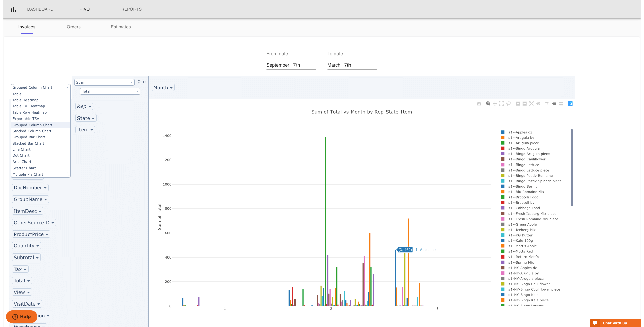Image resolution: width=644 pixels, height=327 pixels.
Task: Choose Exportable TSV option
Action: tap(41, 119)
